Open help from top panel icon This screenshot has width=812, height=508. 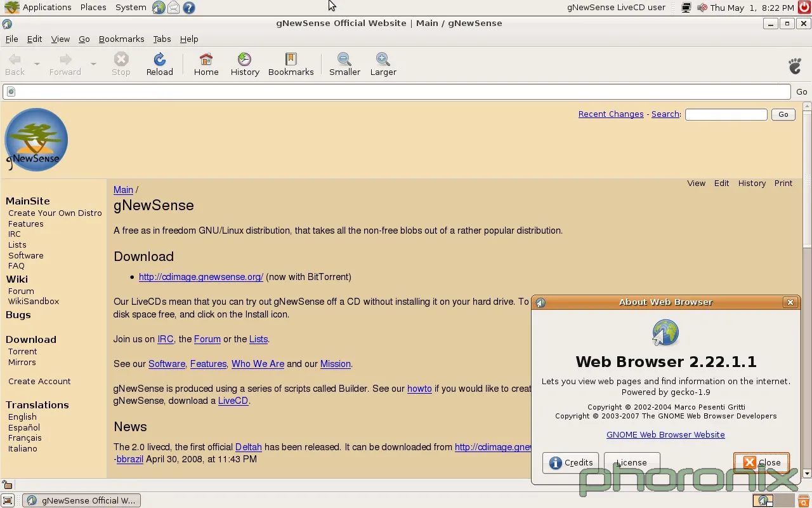click(188, 8)
